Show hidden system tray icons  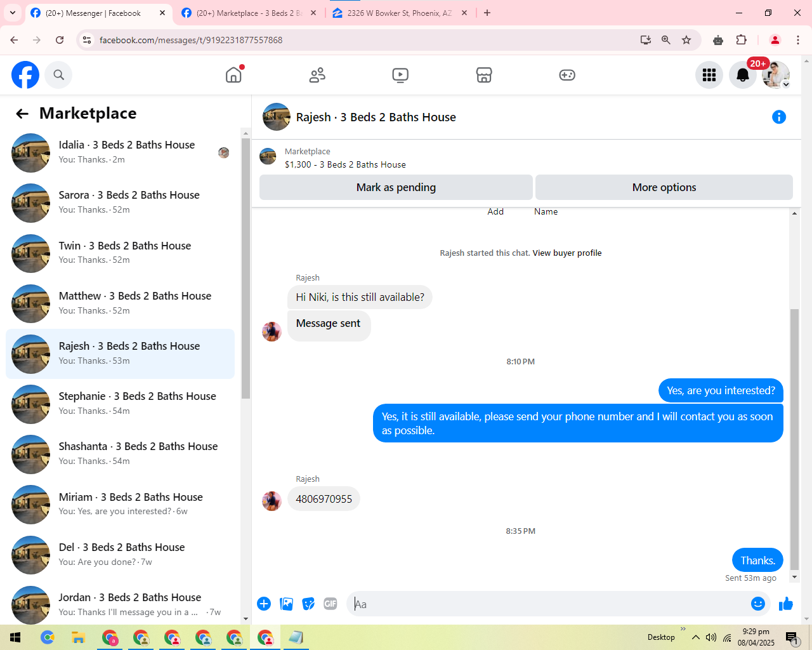pos(696,637)
